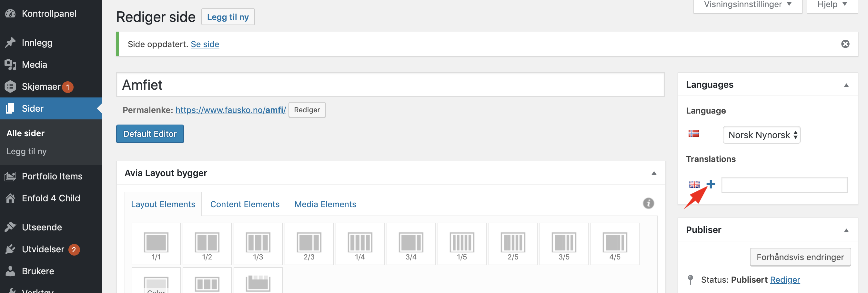The image size is (868, 293).
Task: Focus the Amfiet page title field
Action: [390, 85]
